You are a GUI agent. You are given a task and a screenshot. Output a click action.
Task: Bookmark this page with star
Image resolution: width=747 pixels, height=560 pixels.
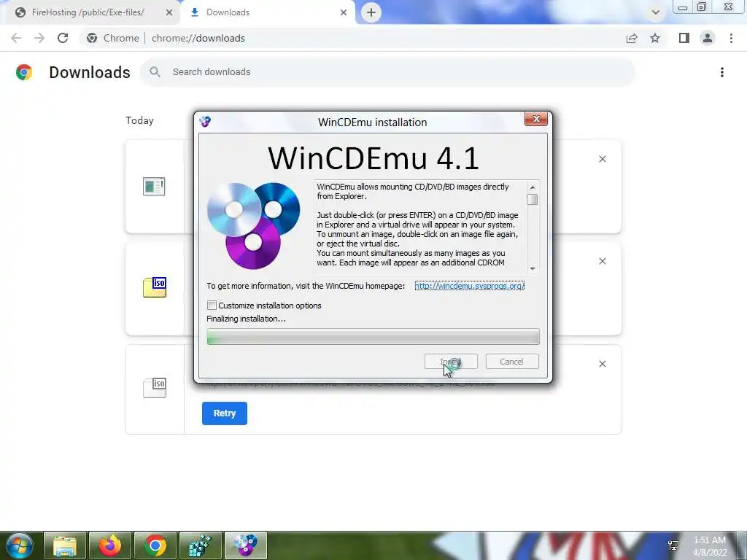(x=656, y=38)
